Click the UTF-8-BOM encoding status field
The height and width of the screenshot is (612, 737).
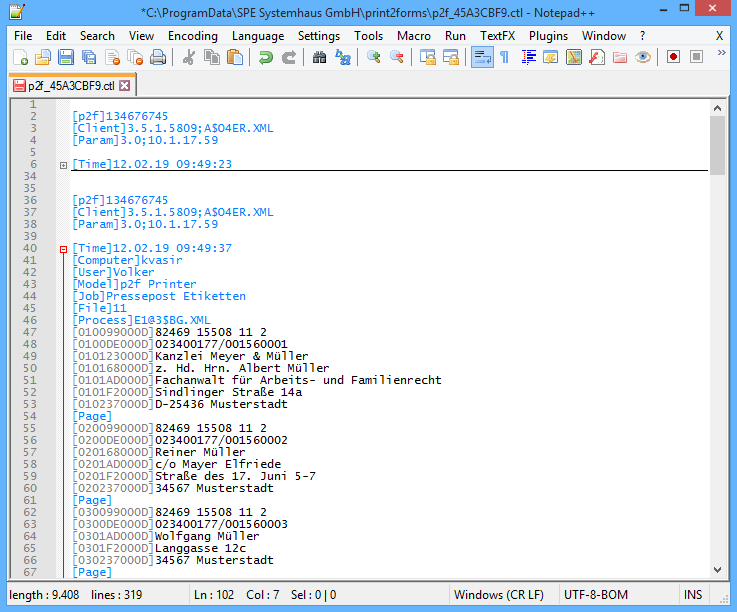click(596, 595)
